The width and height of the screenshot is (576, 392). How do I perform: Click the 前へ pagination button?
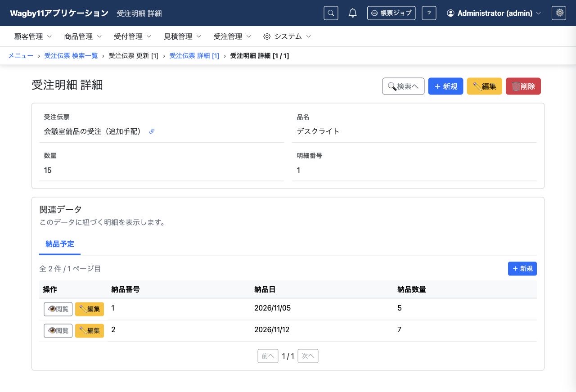[268, 356]
